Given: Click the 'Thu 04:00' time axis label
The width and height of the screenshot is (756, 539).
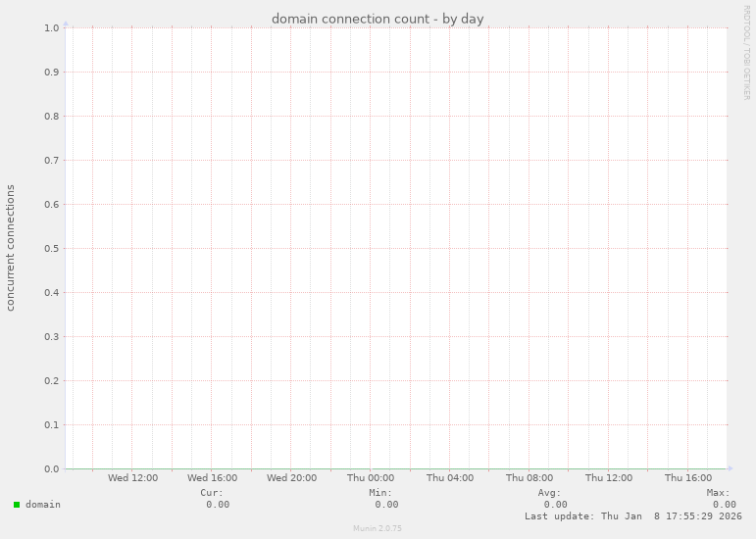Looking at the screenshot, I should click(x=450, y=478).
